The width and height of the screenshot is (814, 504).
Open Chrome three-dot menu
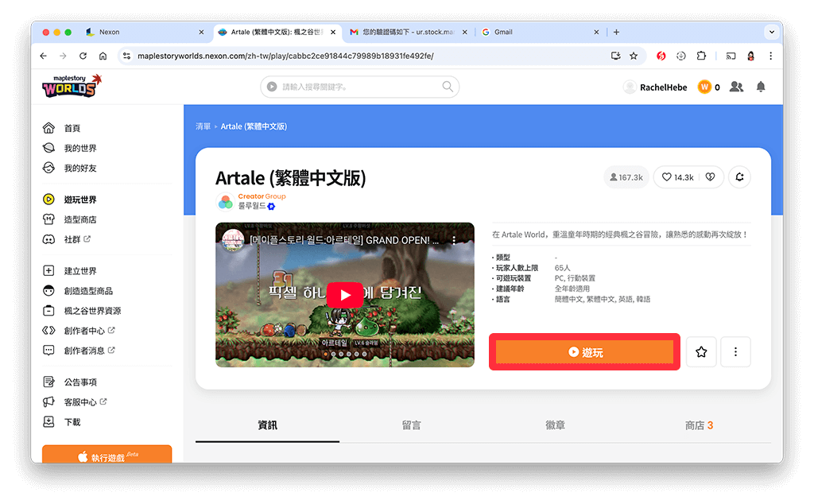pyautogui.click(x=770, y=56)
